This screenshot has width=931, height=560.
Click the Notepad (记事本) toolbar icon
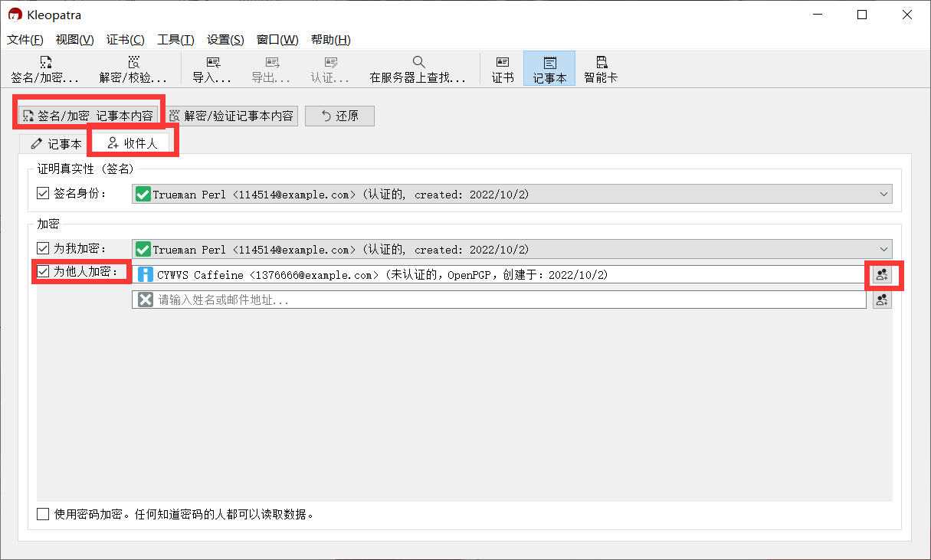point(549,68)
